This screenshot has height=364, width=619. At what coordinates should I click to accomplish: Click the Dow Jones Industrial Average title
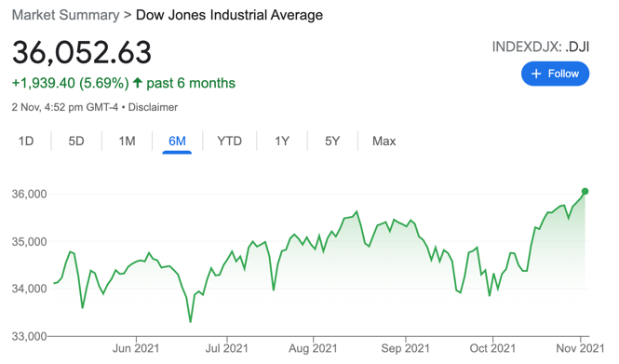[x=229, y=15]
